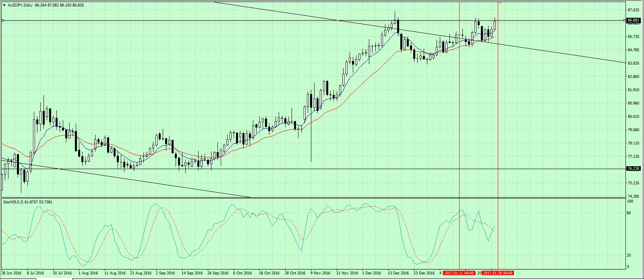Click the Stoch(9,5,3) indicator label
The image size is (644, 280).
click(x=13, y=202)
